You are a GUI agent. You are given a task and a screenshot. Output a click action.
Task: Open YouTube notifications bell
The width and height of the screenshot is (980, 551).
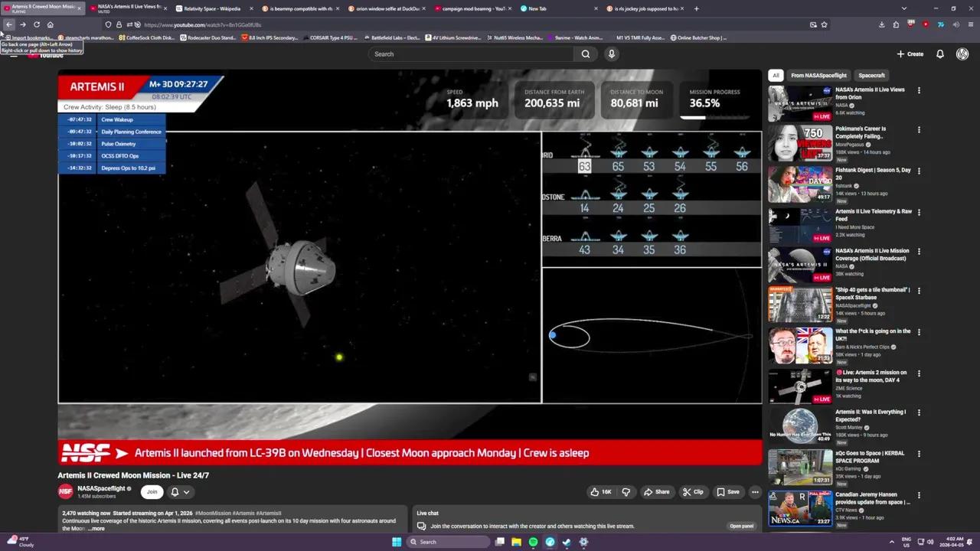[940, 54]
